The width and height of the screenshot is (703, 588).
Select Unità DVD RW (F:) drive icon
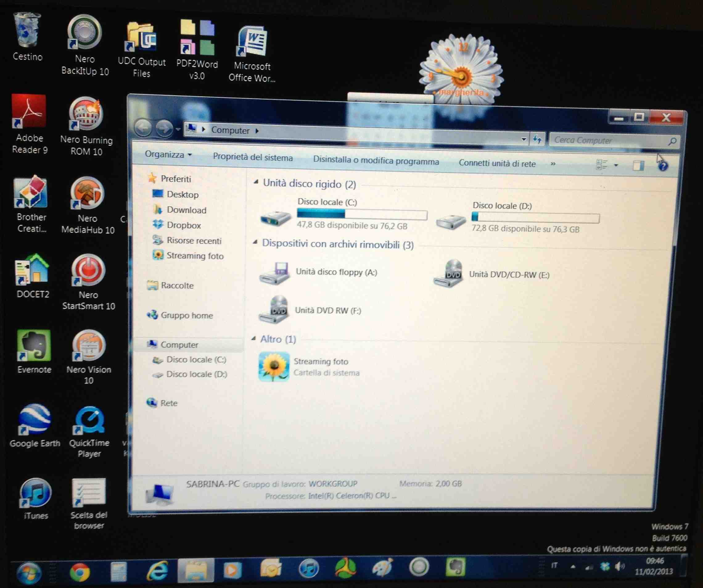pyautogui.click(x=273, y=310)
